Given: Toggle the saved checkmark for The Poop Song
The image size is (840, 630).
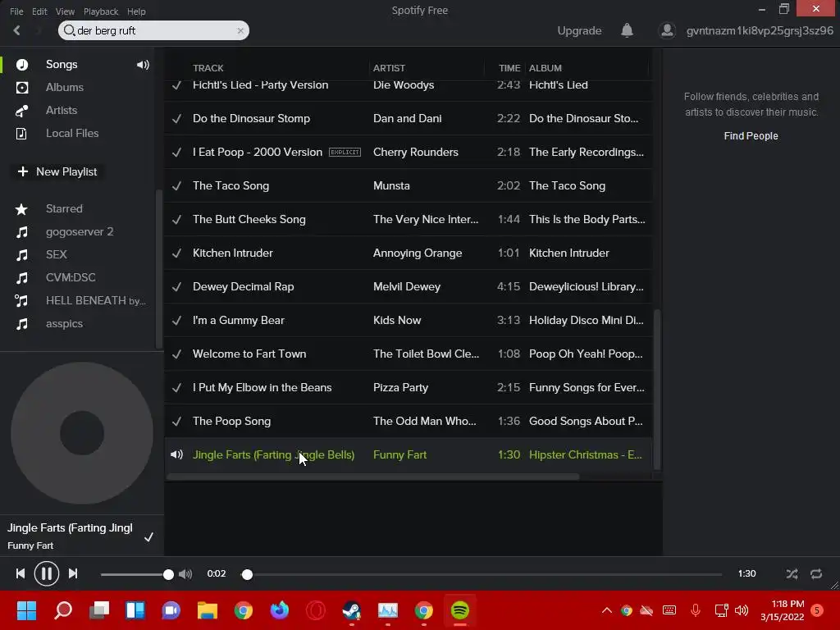Looking at the screenshot, I should (177, 421).
